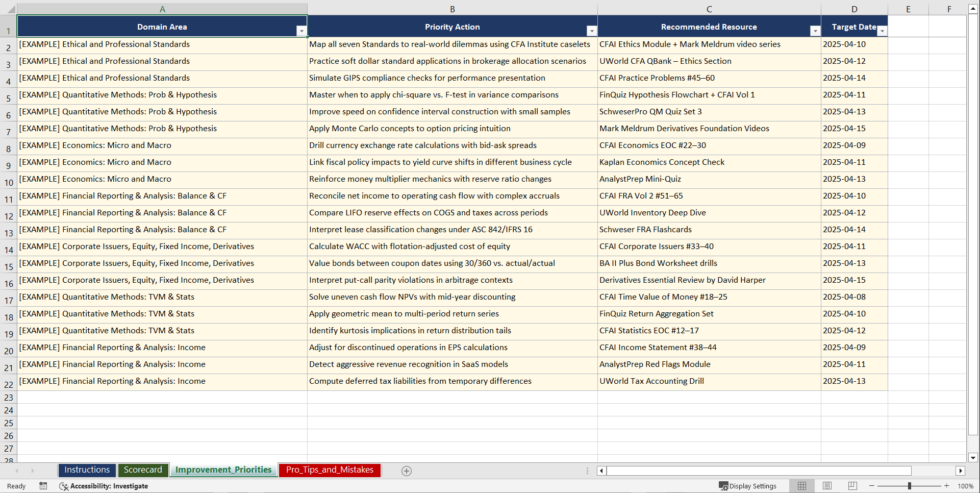Image resolution: width=980 pixels, height=493 pixels.
Task: Switch to Normal view in the status bar
Action: (x=801, y=486)
